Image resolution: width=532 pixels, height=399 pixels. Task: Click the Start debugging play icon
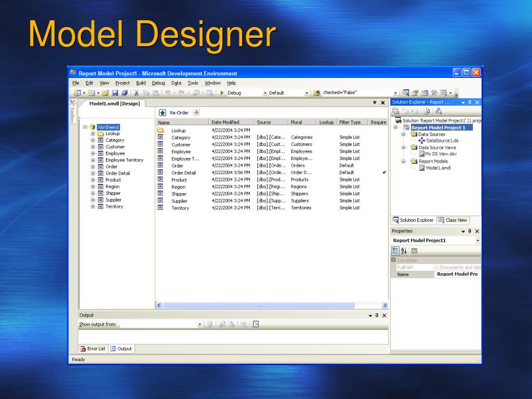(x=222, y=92)
